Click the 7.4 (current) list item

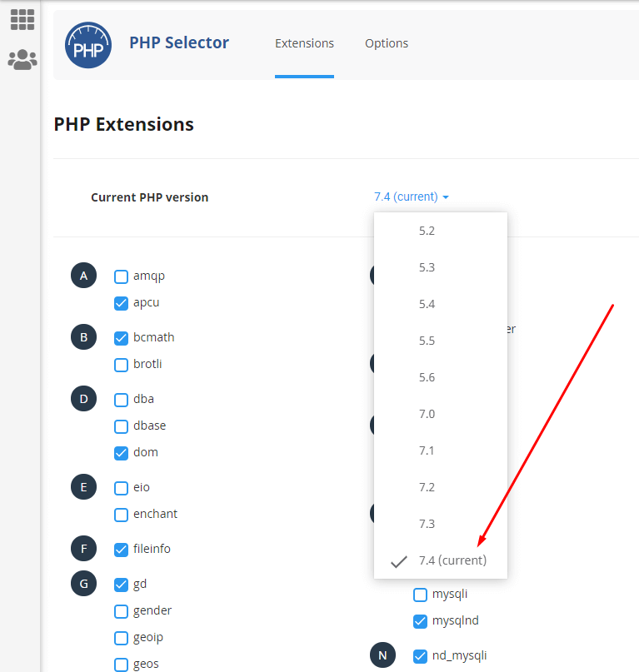coord(452,560)
